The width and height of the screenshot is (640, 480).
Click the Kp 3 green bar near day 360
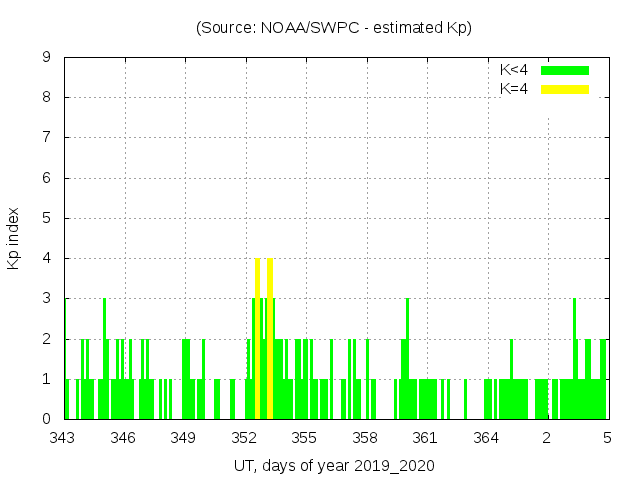pyautogui.click(x=407, y=358)
